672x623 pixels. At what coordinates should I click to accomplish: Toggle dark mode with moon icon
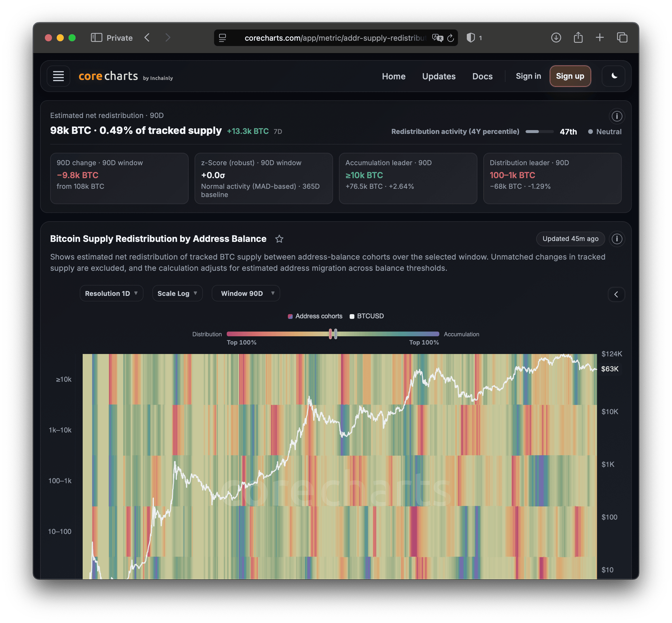613,76
